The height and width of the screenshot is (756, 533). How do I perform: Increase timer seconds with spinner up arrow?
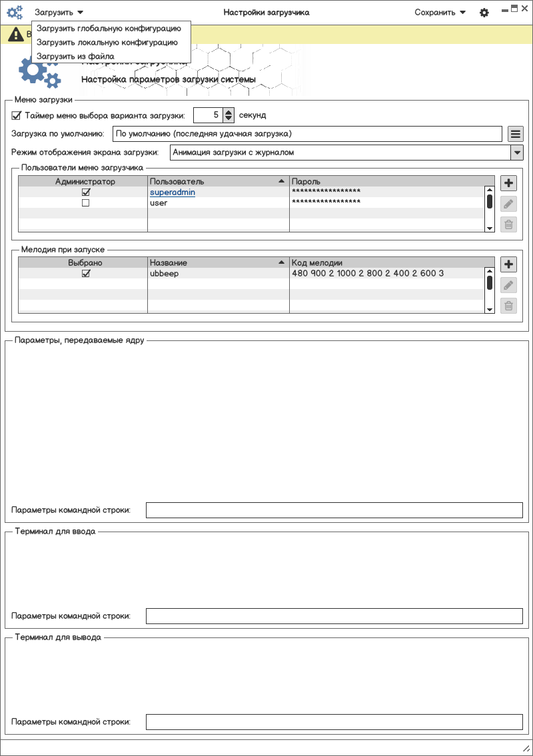pos(229,112)
